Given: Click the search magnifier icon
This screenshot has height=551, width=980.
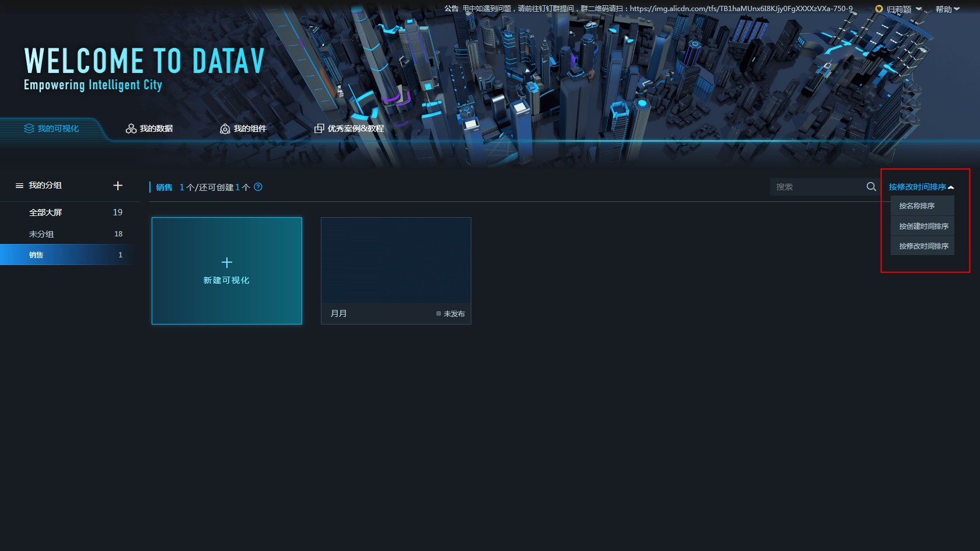Looking at the screenshot, I should tap(871, 187).
